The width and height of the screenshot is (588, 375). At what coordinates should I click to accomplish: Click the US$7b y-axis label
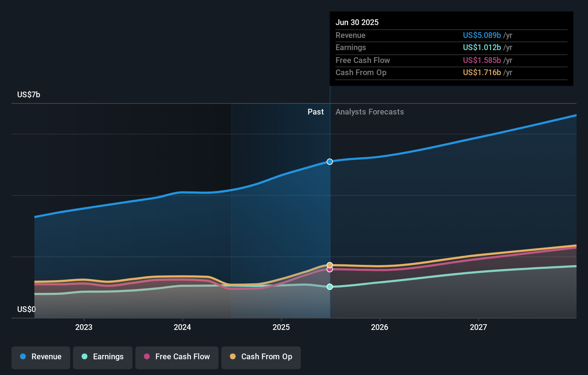(29, 95)
